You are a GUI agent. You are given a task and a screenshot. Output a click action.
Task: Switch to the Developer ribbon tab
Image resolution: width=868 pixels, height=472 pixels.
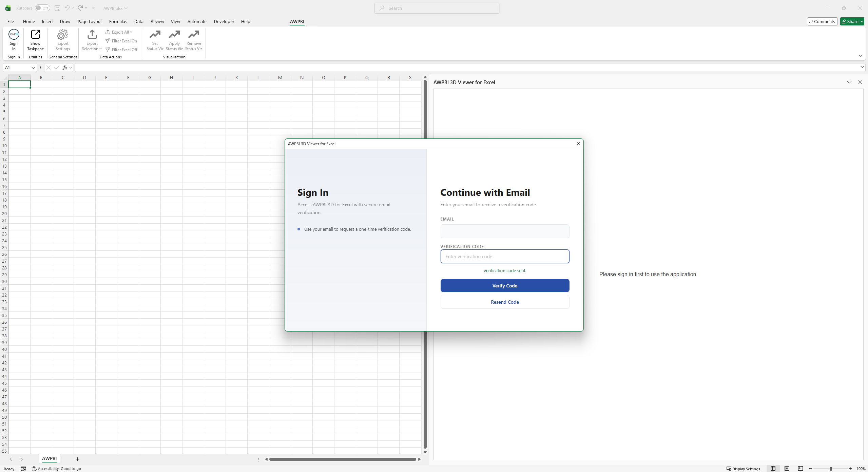coord(224,21)
